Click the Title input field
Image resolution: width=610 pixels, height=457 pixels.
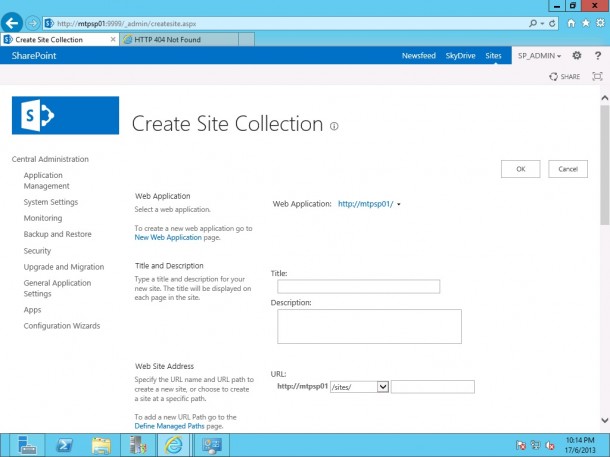[358, 287]
